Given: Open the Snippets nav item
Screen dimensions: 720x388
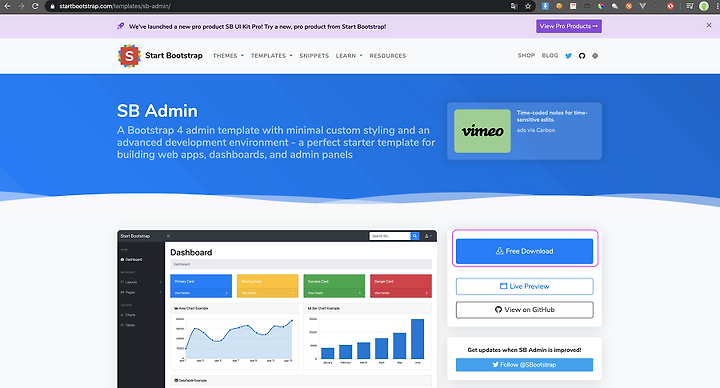Looking at the screenshot, I should coord(314,56).
